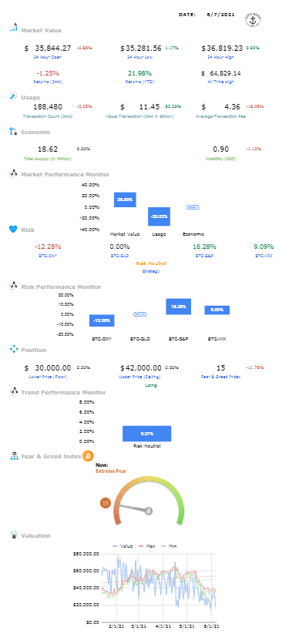Click the Risk heart icon
The height and width of the screenshot is (644, 289).
pos(13,230)
